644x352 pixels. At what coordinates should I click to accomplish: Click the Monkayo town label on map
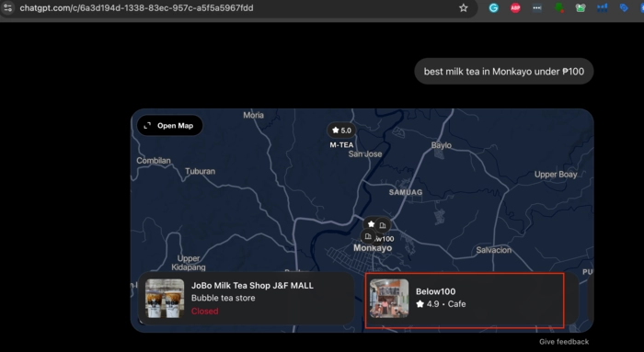coord(373,248)
